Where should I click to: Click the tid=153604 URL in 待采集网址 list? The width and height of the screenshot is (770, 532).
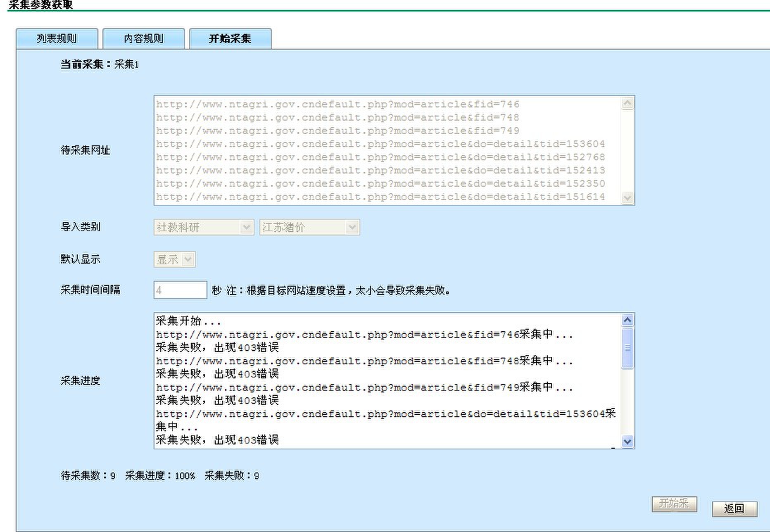(x=380, y=144)
